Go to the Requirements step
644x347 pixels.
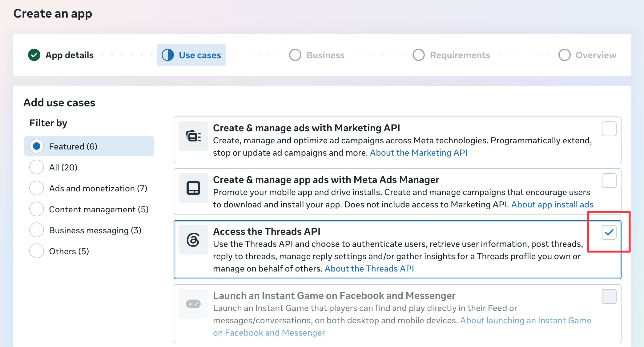tap(451, 55)
